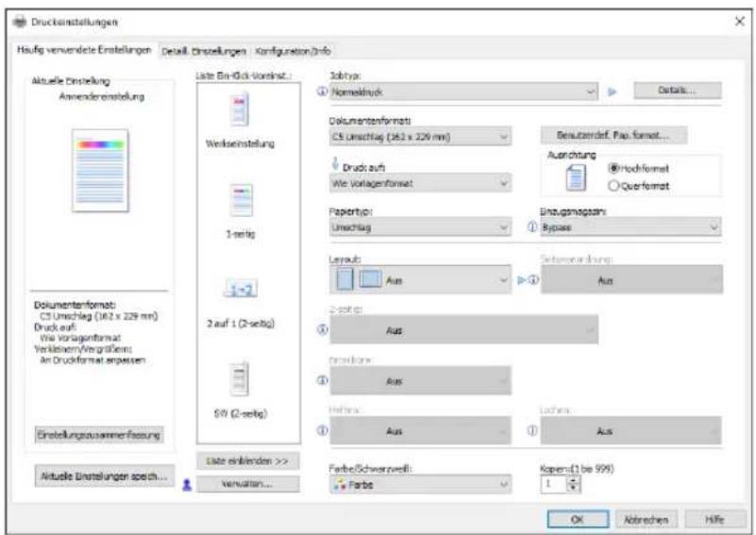Open the Konfiguration/Info tab
The height and width of the screenshot is (535, 756).
(x=293, y=51)
